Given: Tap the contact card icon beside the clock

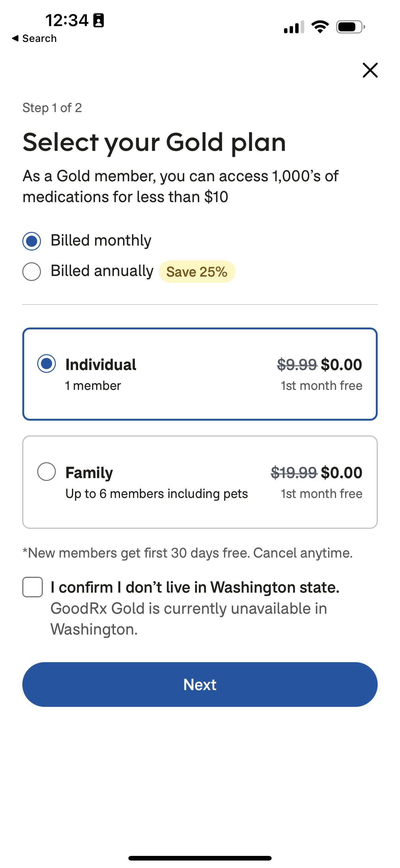Looking at the screenshot, I should pyautogui.click(x=98, y=20).
